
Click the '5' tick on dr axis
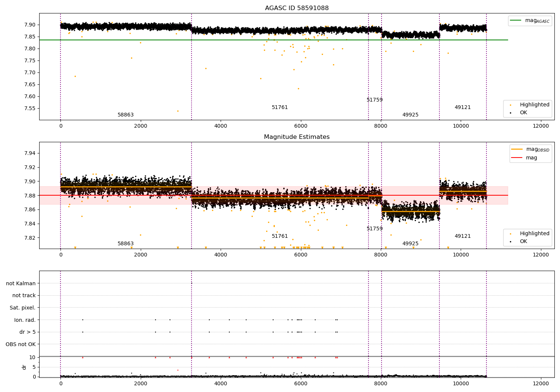coord(34,367)
